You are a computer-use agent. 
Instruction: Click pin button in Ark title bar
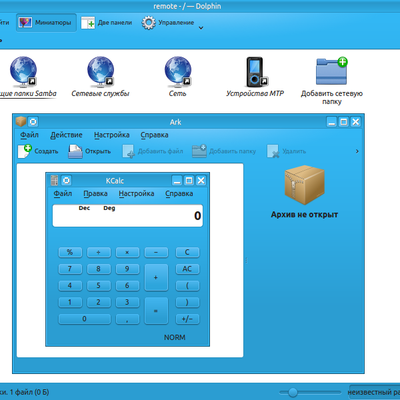click(x=33, y=122)
